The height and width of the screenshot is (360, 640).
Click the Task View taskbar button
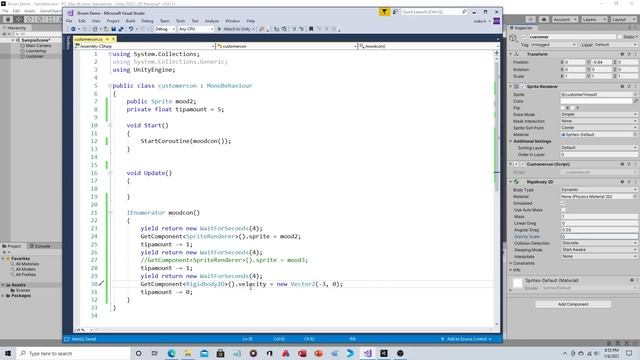[x=154, y=353]
